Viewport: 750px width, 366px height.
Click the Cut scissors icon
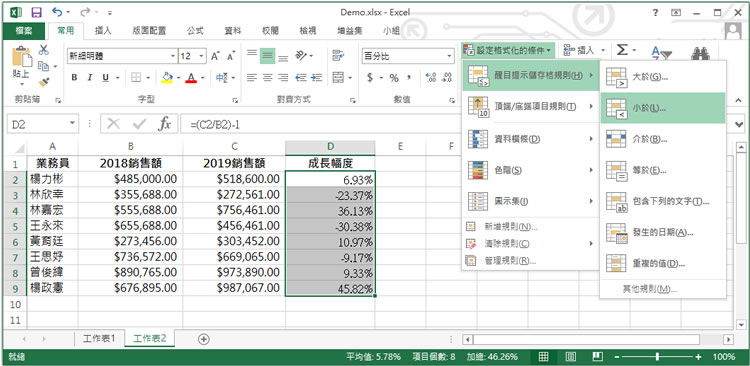(x=44, y=50)
